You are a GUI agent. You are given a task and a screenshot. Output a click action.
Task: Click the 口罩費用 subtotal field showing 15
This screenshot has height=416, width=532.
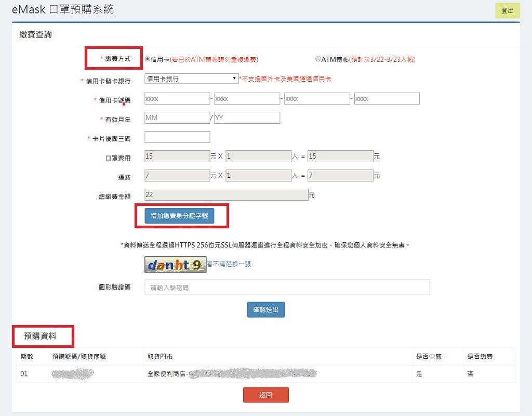340,156
